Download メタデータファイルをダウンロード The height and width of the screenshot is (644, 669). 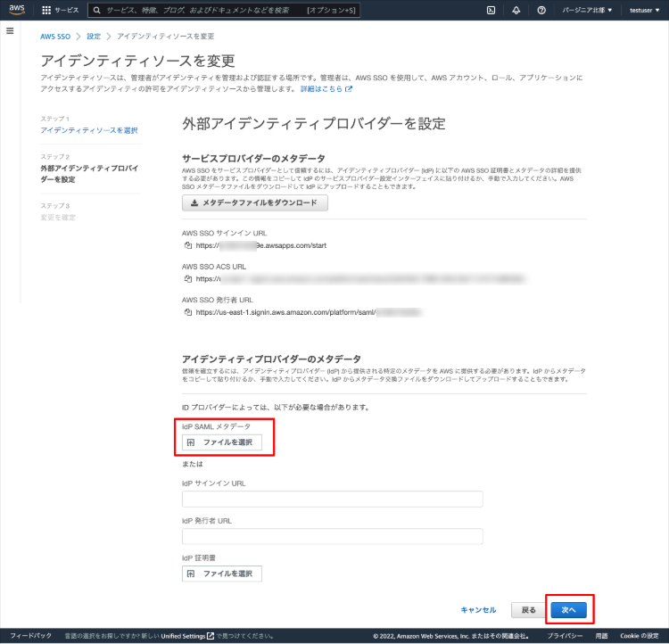[255, 202]
